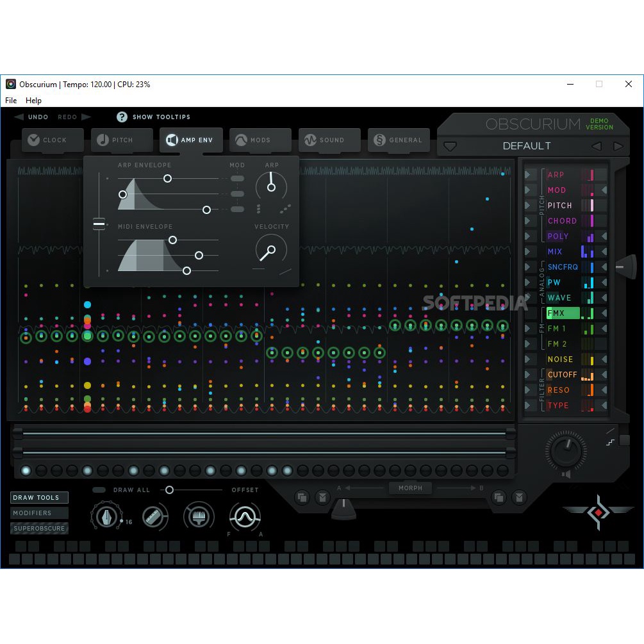Screen dimensions: 644x644
Task: Toggle first MOD switch in Arp Envelope
Action: [237, 179]
